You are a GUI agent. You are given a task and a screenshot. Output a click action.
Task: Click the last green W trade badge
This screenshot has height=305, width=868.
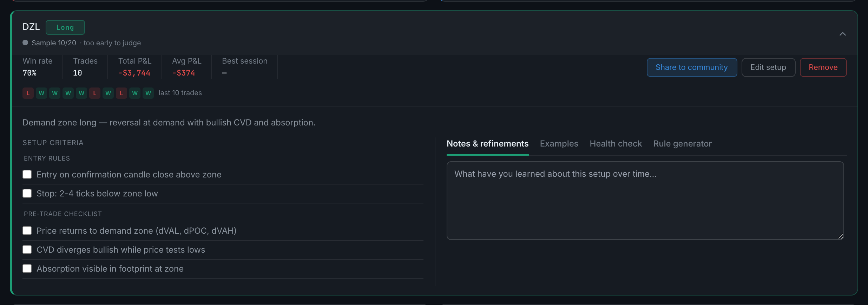tap(148, 93)
